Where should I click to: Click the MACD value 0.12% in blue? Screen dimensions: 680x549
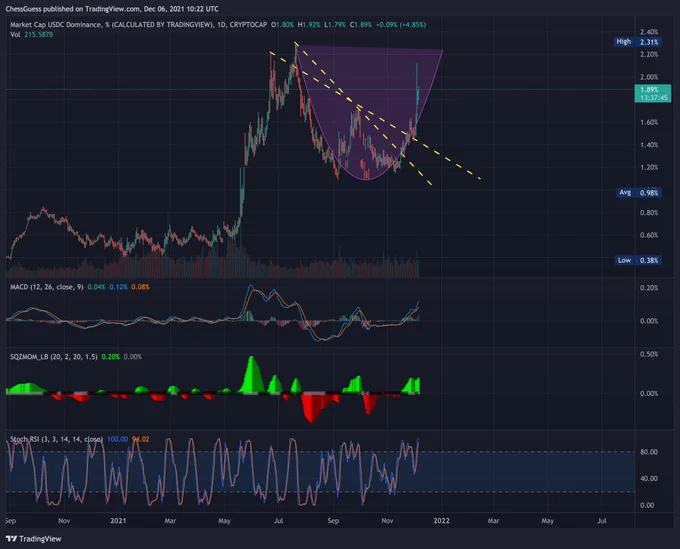pos(118,287)
